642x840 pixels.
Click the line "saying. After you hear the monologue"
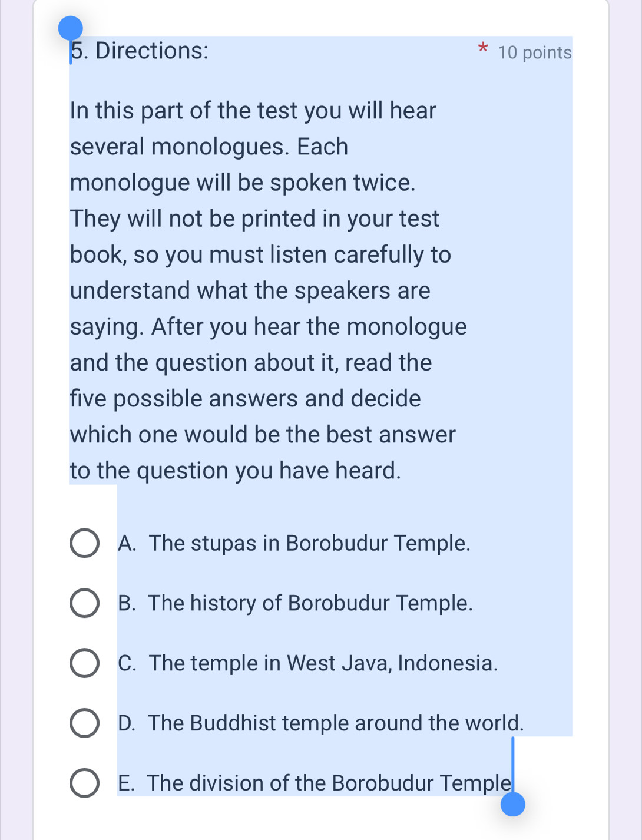tap(268, 327)
